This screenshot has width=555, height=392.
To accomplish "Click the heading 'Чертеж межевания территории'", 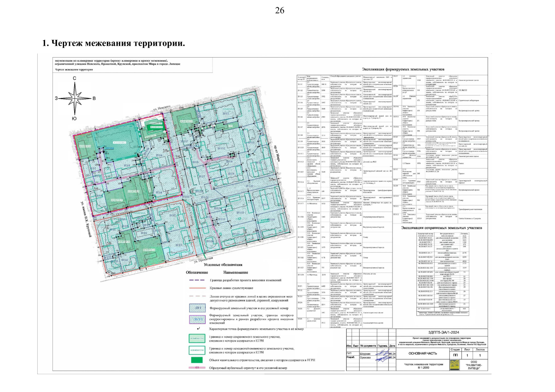I will coord(113,43).
